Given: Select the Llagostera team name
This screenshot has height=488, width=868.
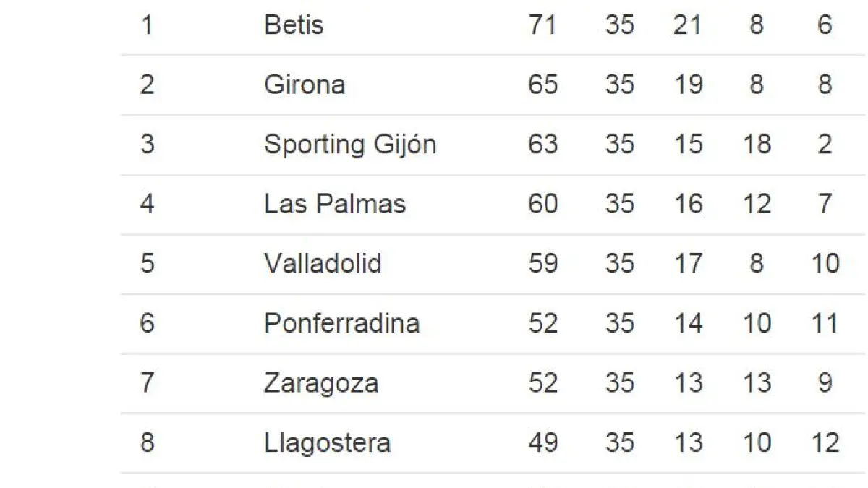Looking at the screenshot, I should [327, 442].
